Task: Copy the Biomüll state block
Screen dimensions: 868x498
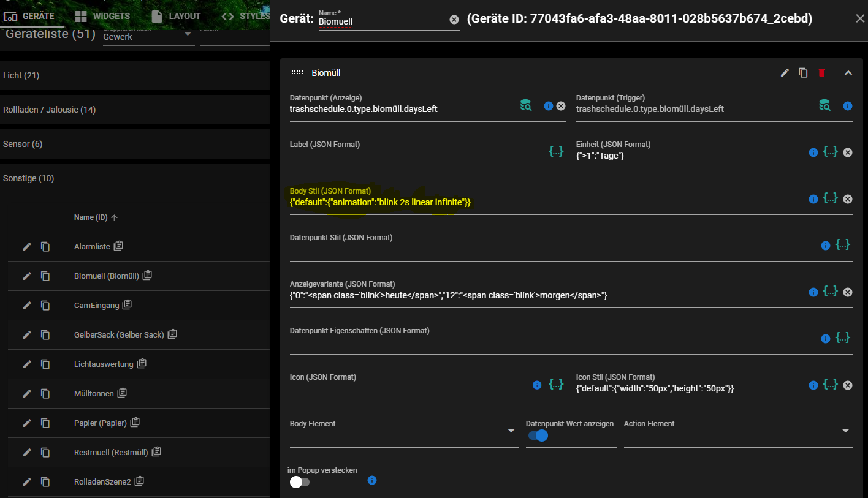Action: (x=803, y=73)
